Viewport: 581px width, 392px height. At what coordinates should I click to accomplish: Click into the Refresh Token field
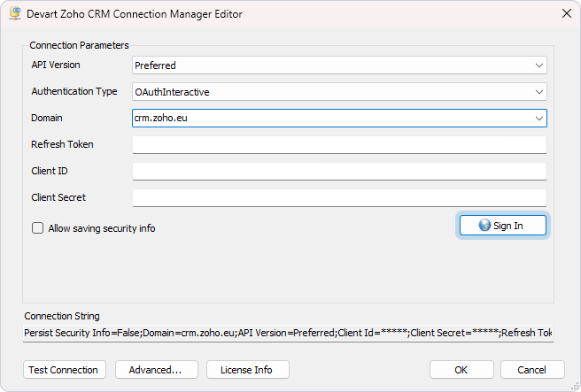coord(339,145)
